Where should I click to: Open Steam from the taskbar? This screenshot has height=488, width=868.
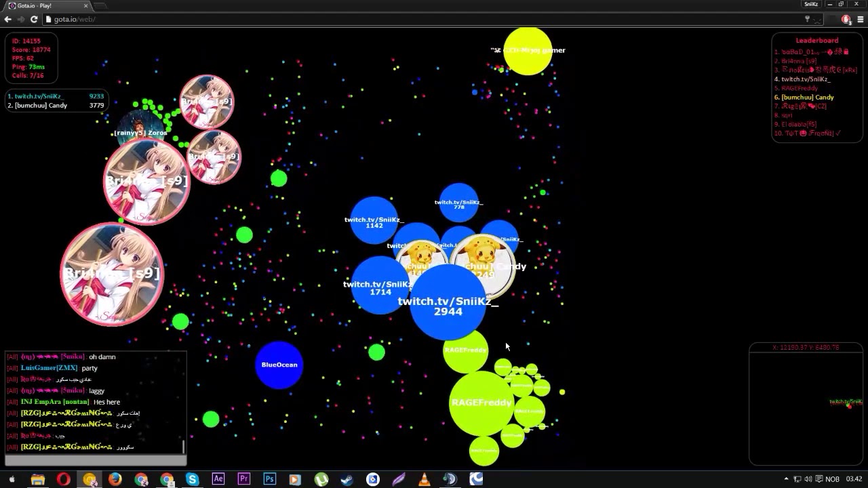point(347,479)
